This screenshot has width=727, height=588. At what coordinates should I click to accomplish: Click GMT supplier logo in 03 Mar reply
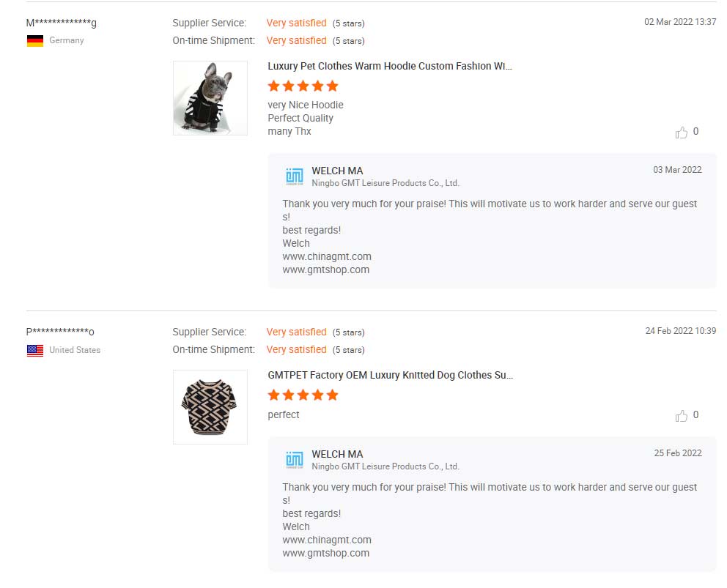pyautogui.click(x=294, y=176)
